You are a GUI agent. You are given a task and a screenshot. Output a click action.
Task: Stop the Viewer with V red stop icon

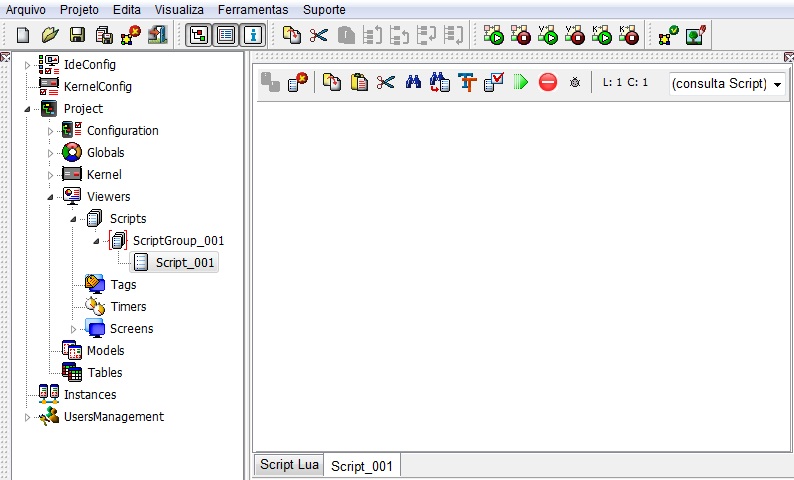click(575, 35)
